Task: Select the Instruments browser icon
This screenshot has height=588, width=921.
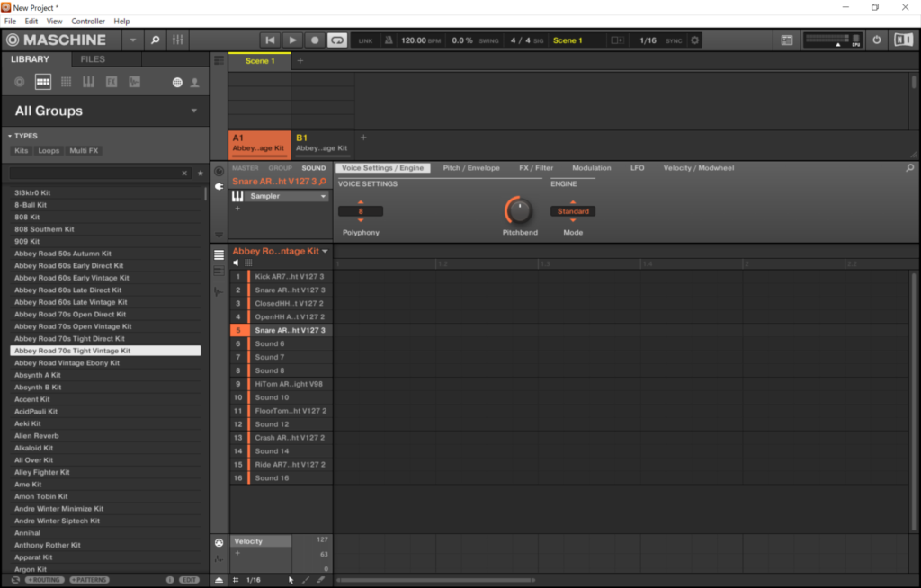Action: click(88, 82)
